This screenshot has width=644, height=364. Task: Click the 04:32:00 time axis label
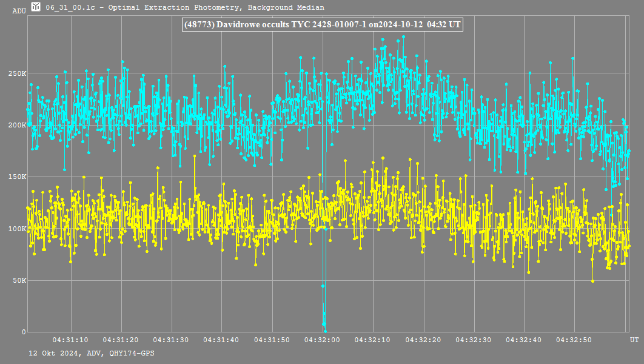322,340
